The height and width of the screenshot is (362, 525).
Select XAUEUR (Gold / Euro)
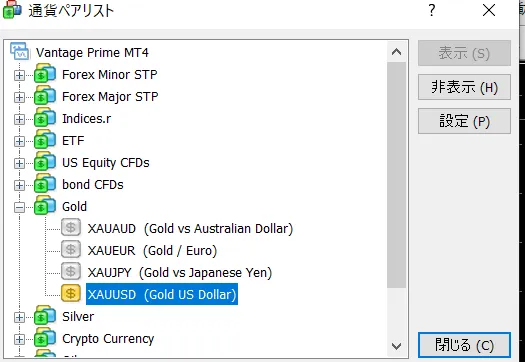click(x=152, y=250)
